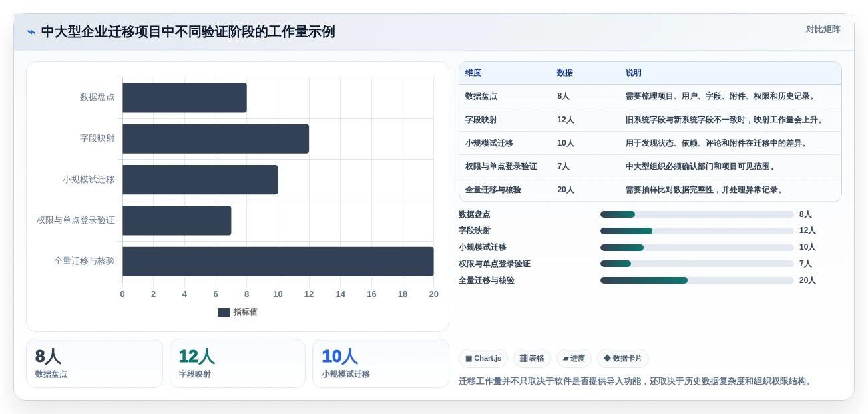The image size is (868, 414).
Task: Click the 小规模模式迁移 bar in the chart
Action: click(200, 180)
